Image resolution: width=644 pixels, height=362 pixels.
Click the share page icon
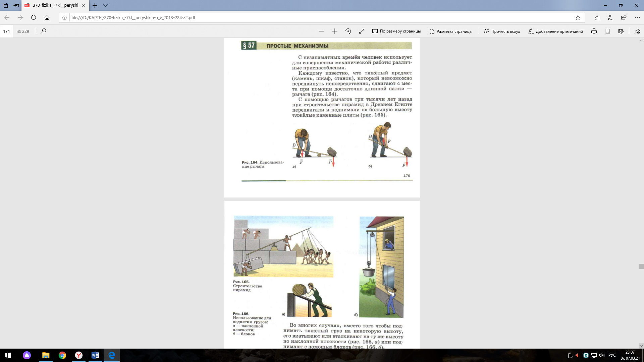tap(624, 17)
